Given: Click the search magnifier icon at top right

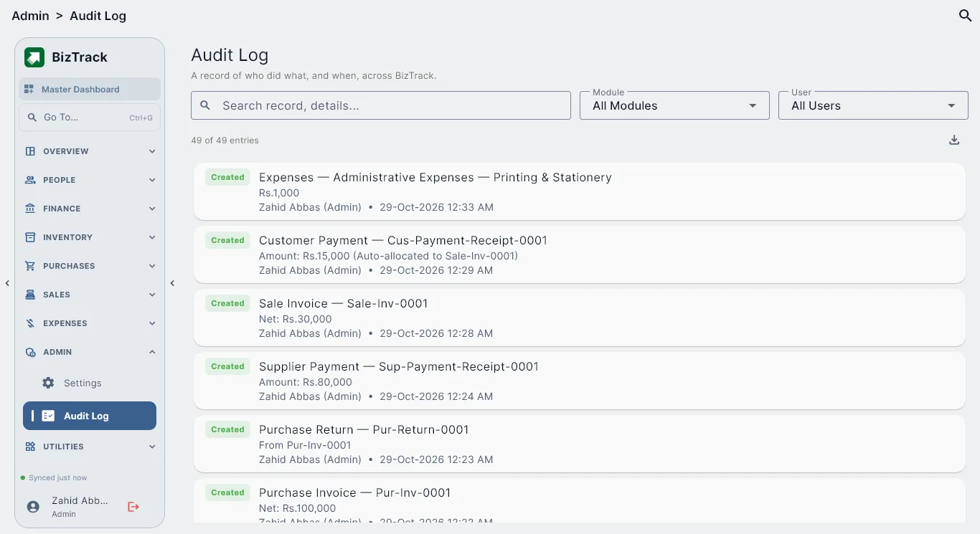Looking at the screenshot, I should [x=966, y=15].
